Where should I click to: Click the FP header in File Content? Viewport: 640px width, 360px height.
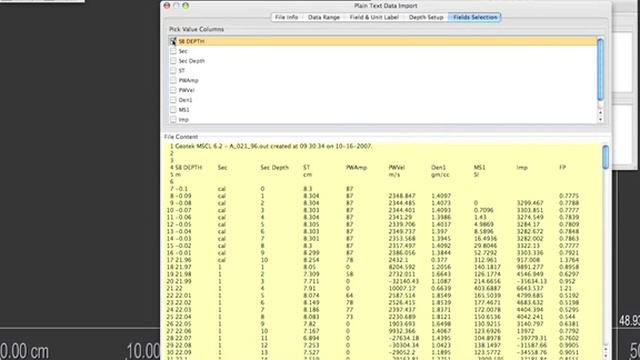pyautogui.click(x=562, y=168)
